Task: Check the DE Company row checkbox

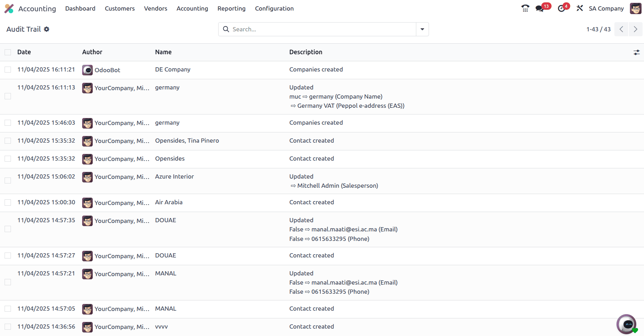Action: click(x=8, y=69)
